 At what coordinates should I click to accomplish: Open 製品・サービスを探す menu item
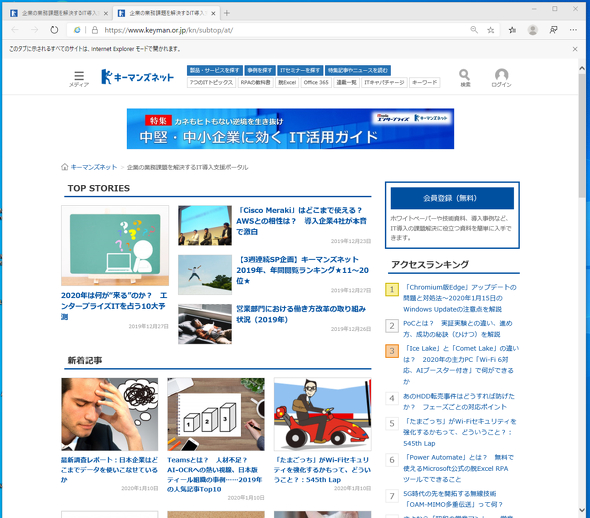214,70
